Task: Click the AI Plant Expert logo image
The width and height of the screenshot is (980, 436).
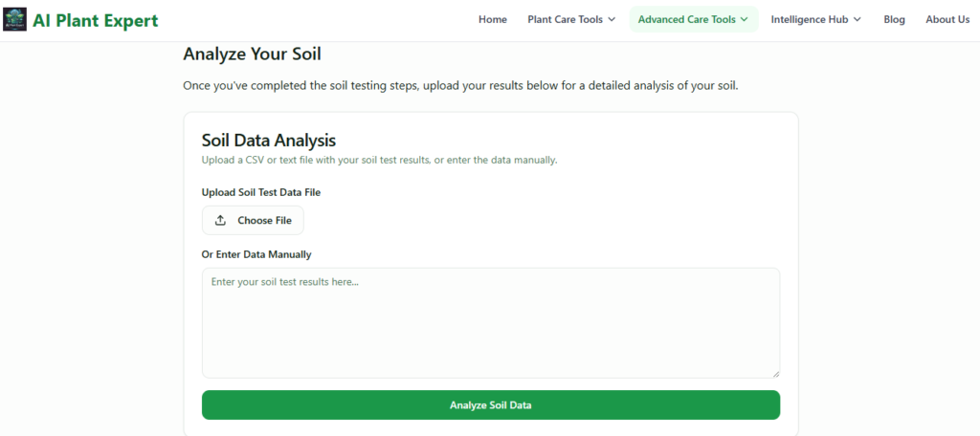Action: pos(15,20)
